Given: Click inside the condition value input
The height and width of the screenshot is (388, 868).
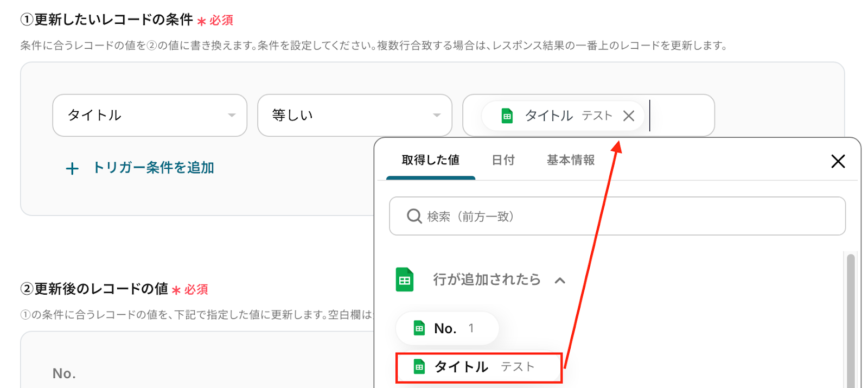Looking at the screenshot, I should tap(681, 116).
